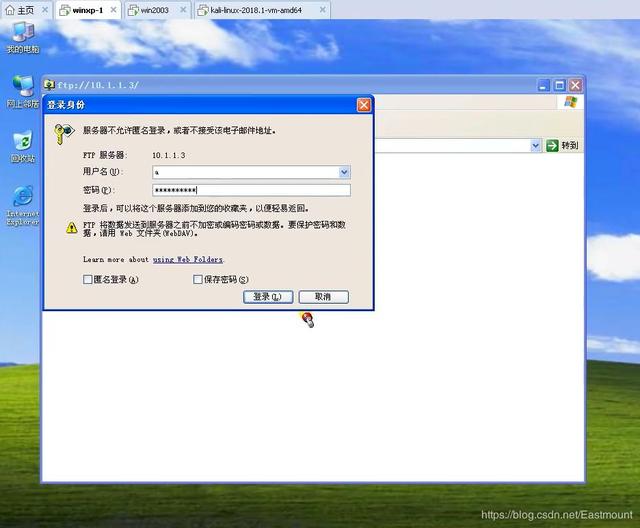Open the My Computer desktop icon

[x=23, y=38]
